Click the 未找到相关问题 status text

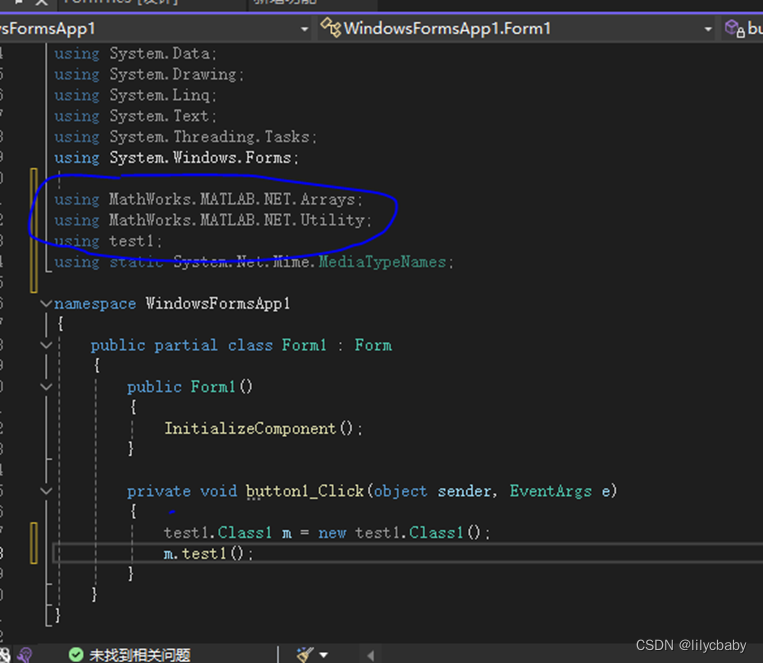point(140,655)
